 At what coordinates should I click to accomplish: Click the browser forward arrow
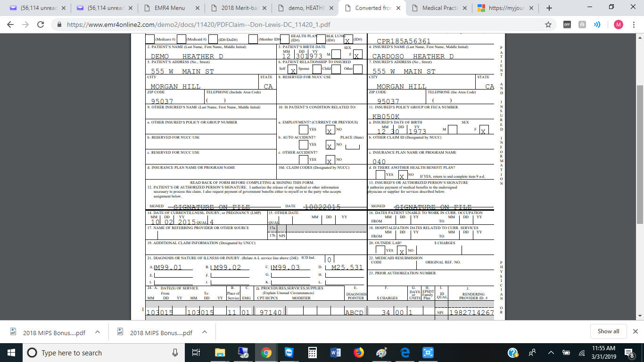[x=25, y=25]
